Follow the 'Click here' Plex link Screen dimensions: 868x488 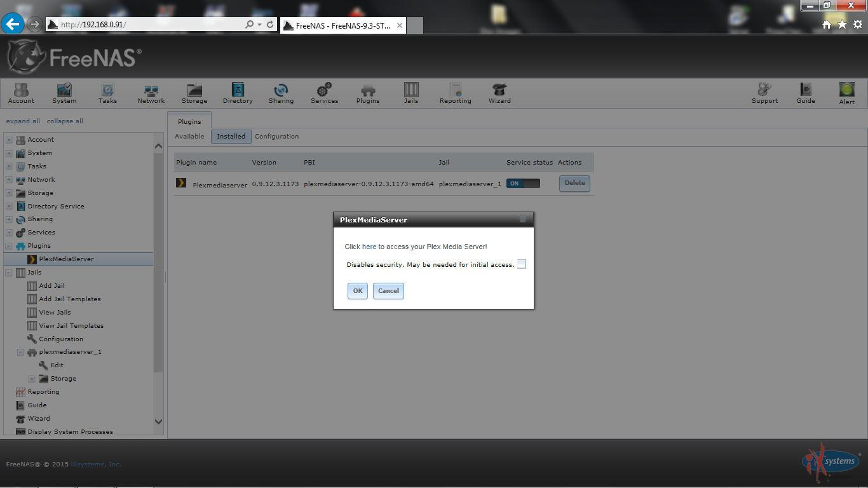click(x=360, y=247)
